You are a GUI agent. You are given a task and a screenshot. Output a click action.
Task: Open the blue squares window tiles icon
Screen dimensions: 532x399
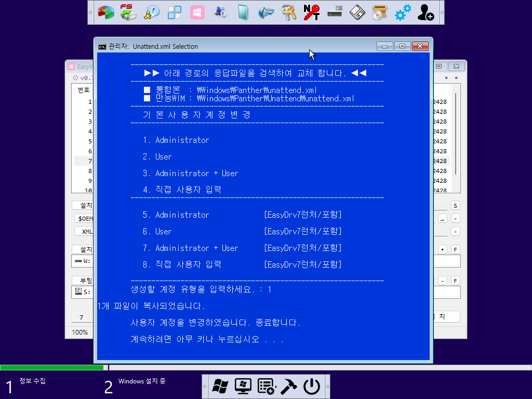pyautogui.click(x=175, y=12)
